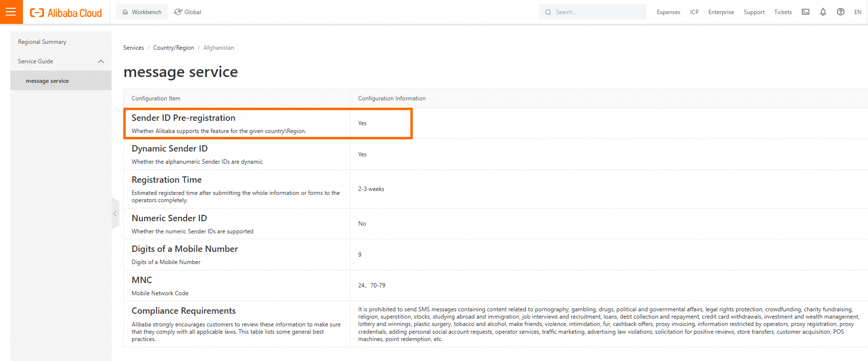Viewport: 868px width, 361px height.
Task: Click the magnifier search icon
Action: tap(548, 12)
